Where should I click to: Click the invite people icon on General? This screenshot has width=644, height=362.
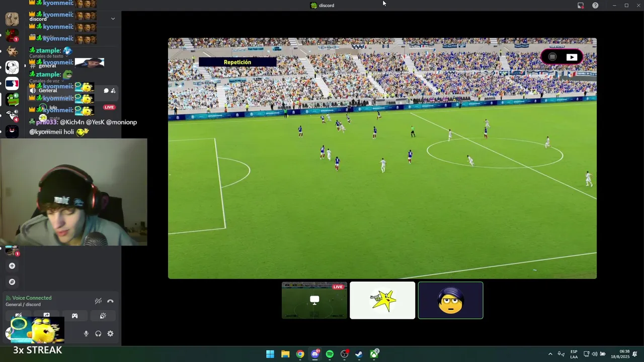point(113,90)
